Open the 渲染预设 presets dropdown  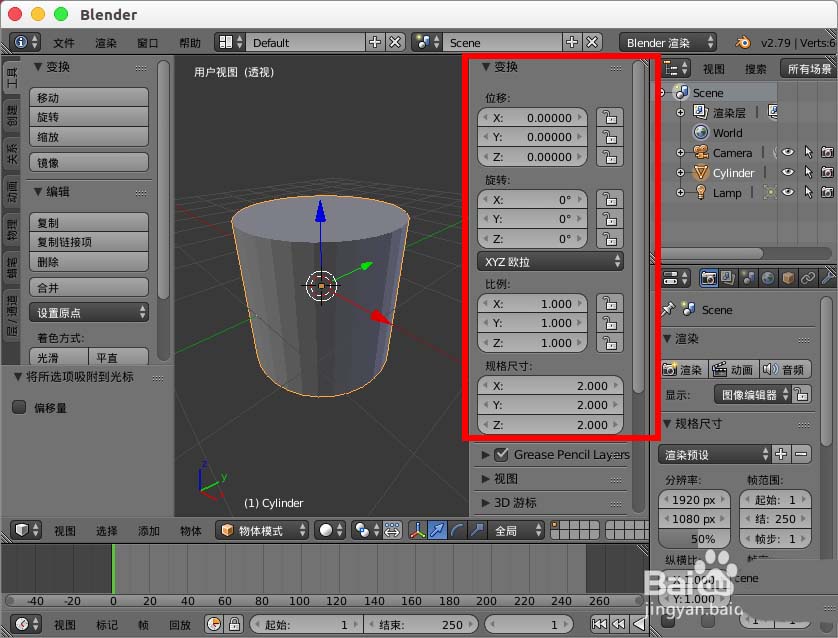click(715, 454)
